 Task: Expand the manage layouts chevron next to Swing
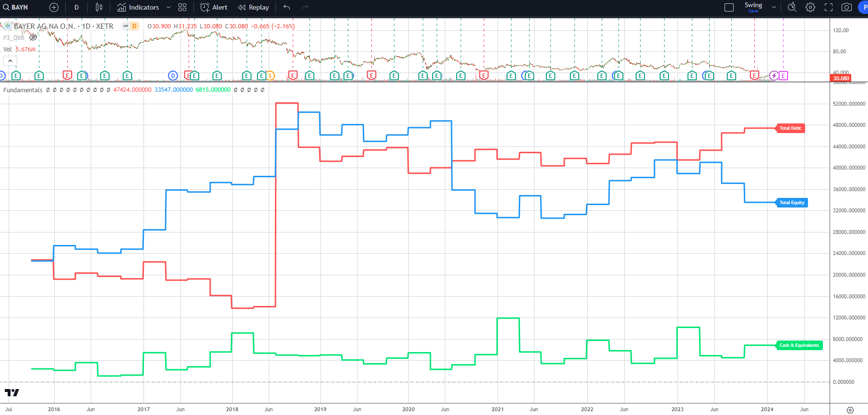[x=774, y=7]
